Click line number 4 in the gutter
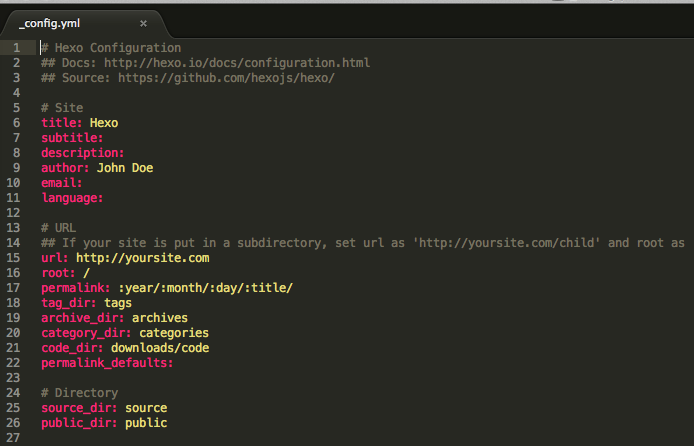Viewport: 694px width, 446px height. [x=16, y=93]
